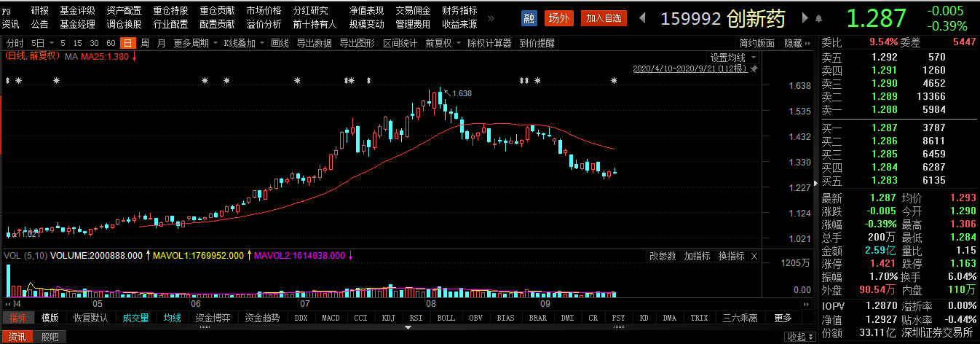Image resolution: width=980 pixels, height=344 pixels.
Task: Click the 模版 template tab
Action: coord(50,318)
